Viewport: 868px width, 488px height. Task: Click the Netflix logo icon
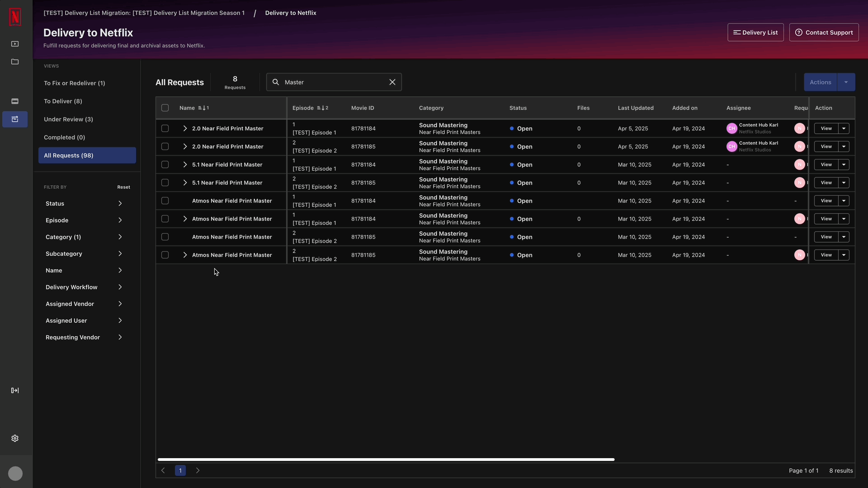pos(15,17)
